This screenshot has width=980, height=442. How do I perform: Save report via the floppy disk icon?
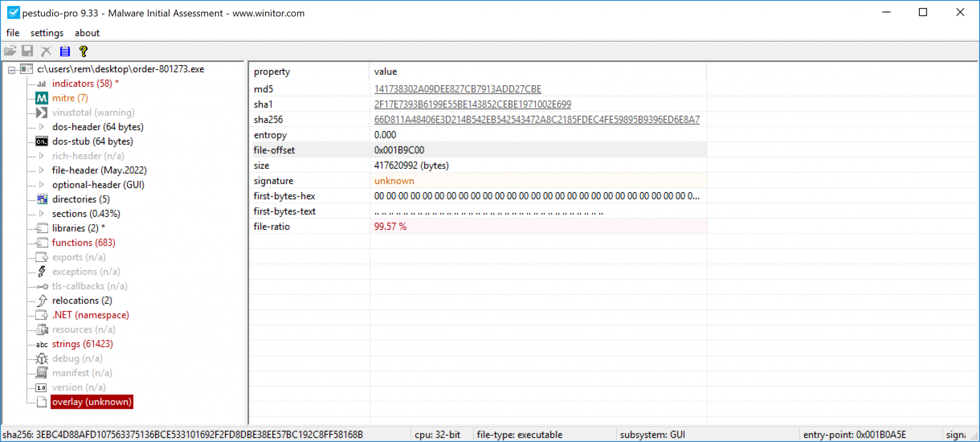[x=27, y=51]
